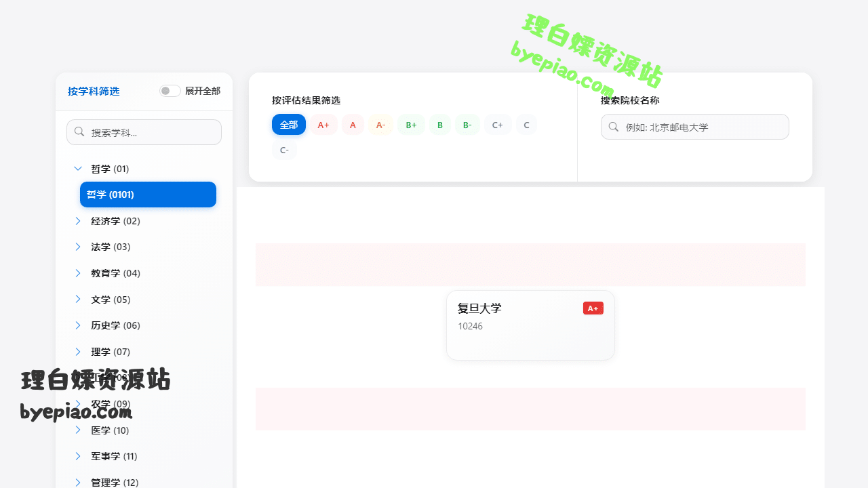The width and height of the screenshot is (868, 488).
Task: Click magnifier icon in school search box
Action: pyautogui.click(x=614, y=127)
